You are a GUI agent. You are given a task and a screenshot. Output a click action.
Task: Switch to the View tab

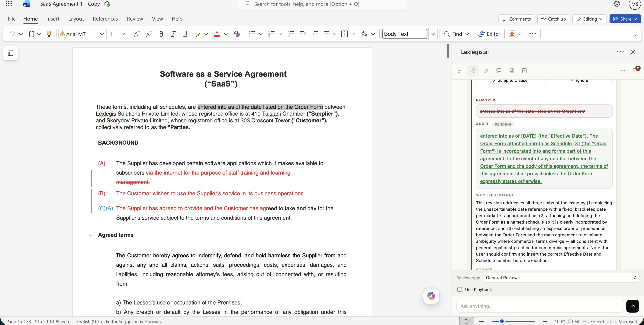(157, 19)
